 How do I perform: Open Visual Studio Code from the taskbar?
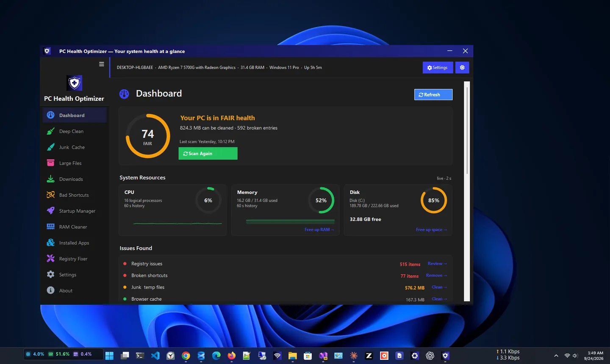(155, 356)
